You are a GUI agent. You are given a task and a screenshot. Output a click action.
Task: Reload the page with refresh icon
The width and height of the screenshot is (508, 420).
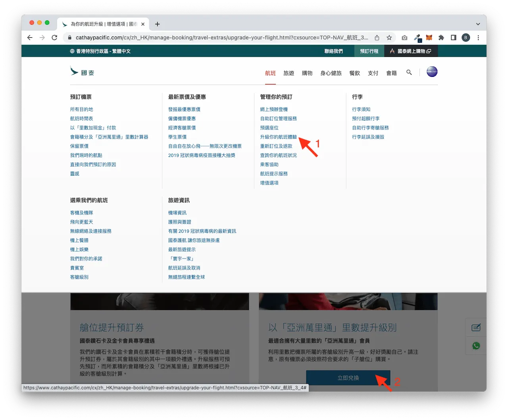[x=54, y=38]
